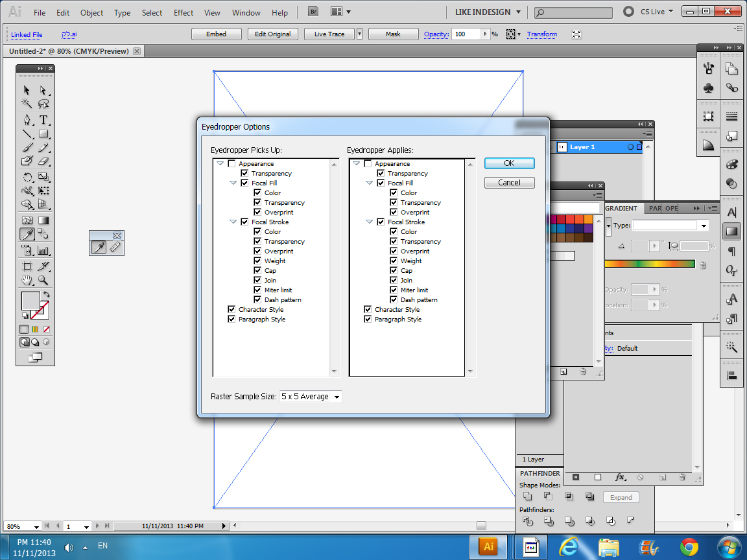Launch Adobe Bridge from the Br icon
Screen dimensions: 747x560
click(314, 12)
